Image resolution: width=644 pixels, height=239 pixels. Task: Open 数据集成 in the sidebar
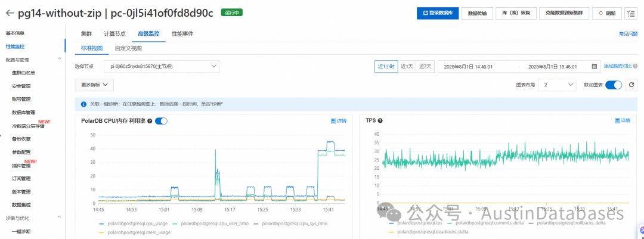(x=21, y=204)
